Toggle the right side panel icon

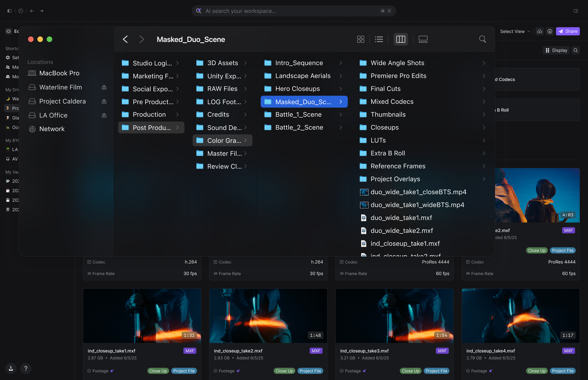point(576,11)
